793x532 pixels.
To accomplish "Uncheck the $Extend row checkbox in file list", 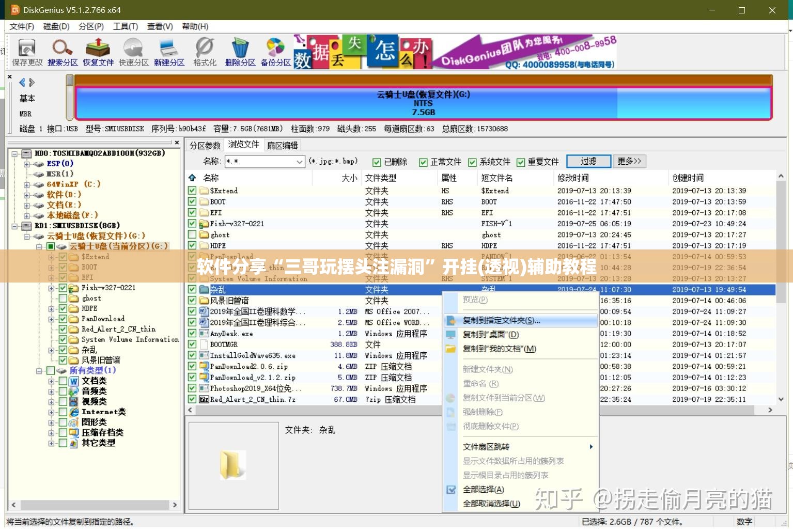I will tap(192, 191).
